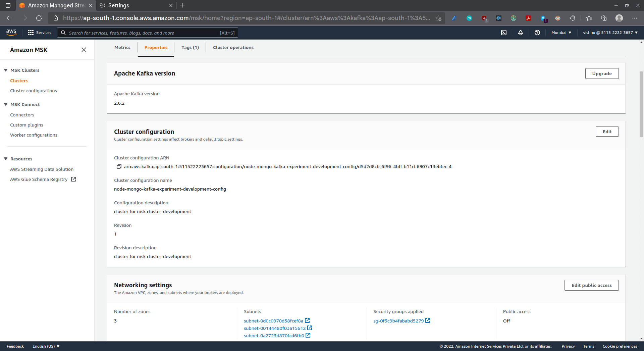
Task: Open browser settings and more menu
Action: (635, 18)
